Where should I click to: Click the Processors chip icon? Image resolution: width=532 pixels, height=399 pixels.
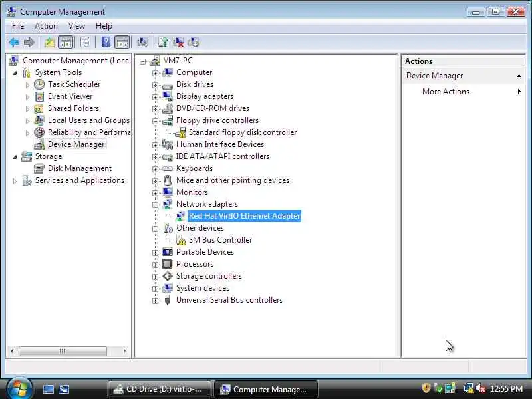pos(168,264)
